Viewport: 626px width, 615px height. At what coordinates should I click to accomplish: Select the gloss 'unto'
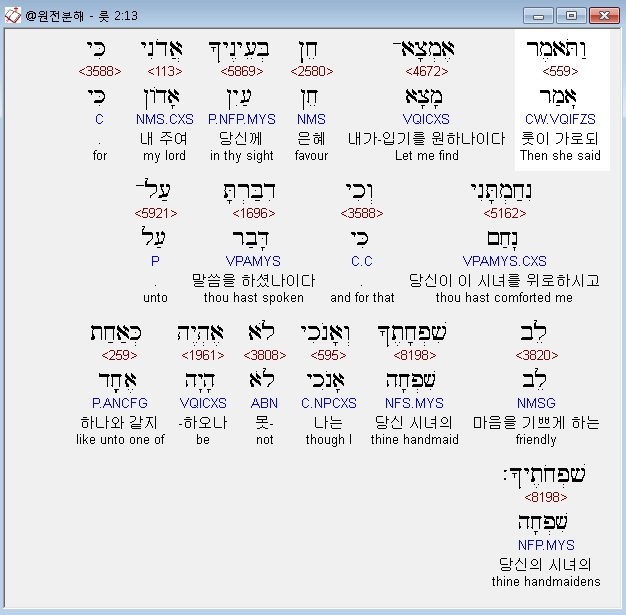pos(155,298)
